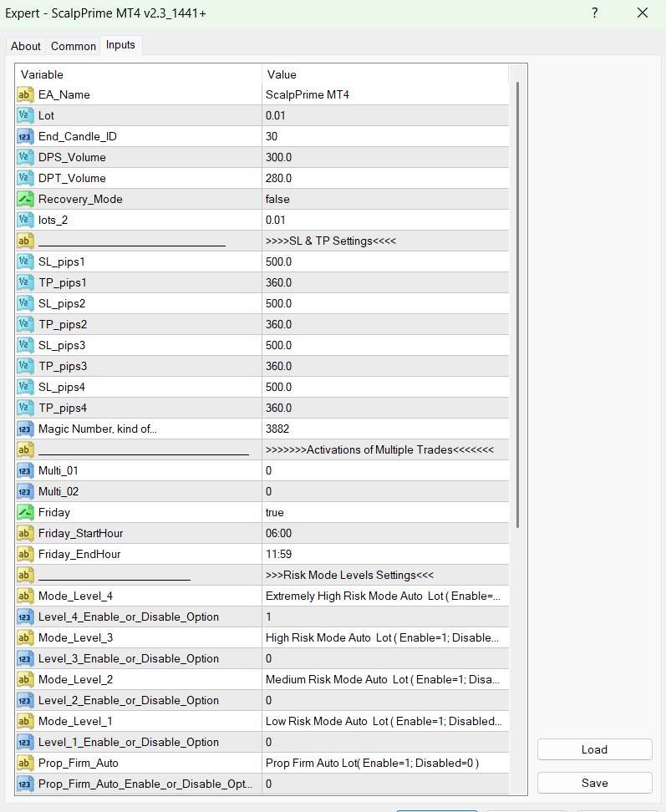Click the boolean icon beside Recovery_Mode

(25, 199)
